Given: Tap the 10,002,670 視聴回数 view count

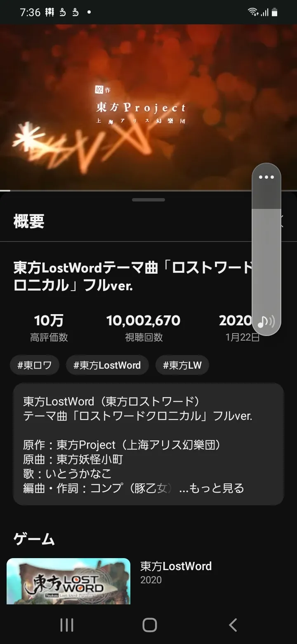Looking at the screenshot, I should [144, 328].
